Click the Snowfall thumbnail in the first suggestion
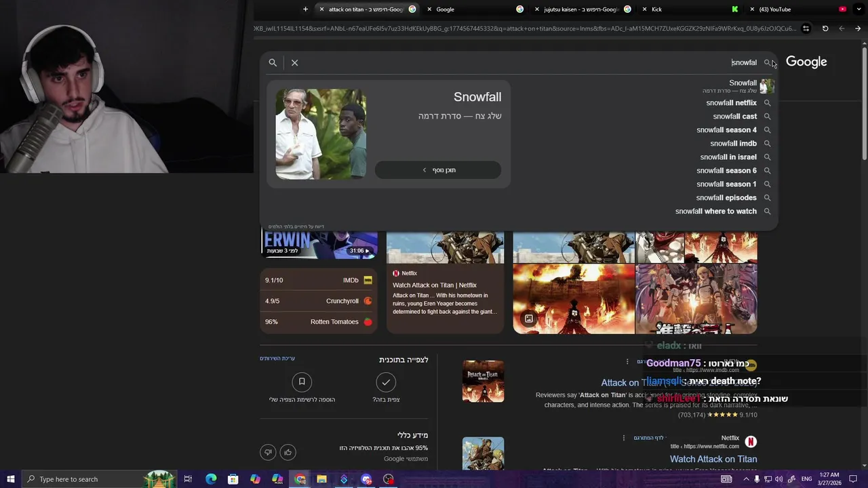 point(767,86)
